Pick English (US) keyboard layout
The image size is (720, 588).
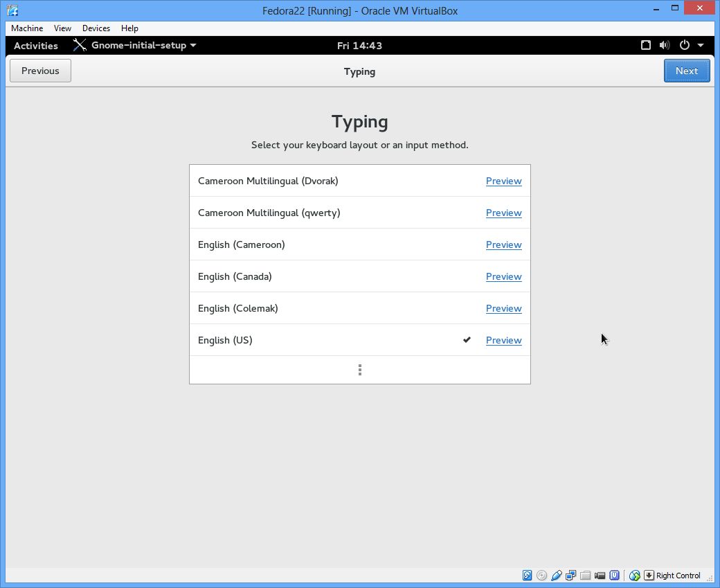point(360,340)
